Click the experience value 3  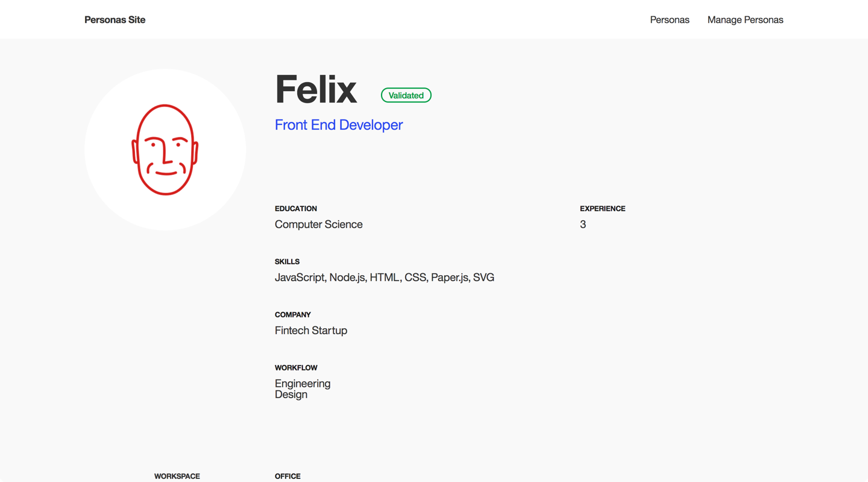(583, 224)
